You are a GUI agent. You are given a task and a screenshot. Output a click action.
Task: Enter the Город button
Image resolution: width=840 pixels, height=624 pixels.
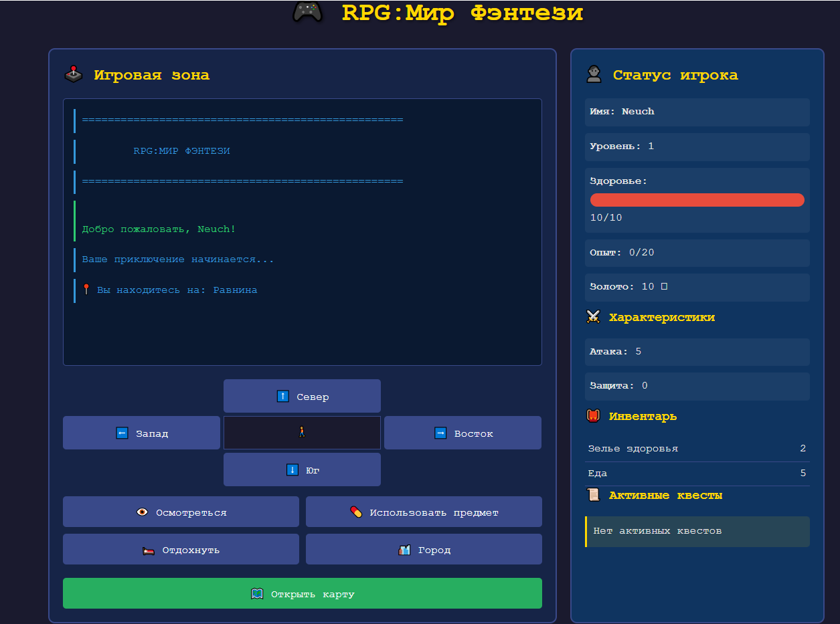click(x=424, y=549)
